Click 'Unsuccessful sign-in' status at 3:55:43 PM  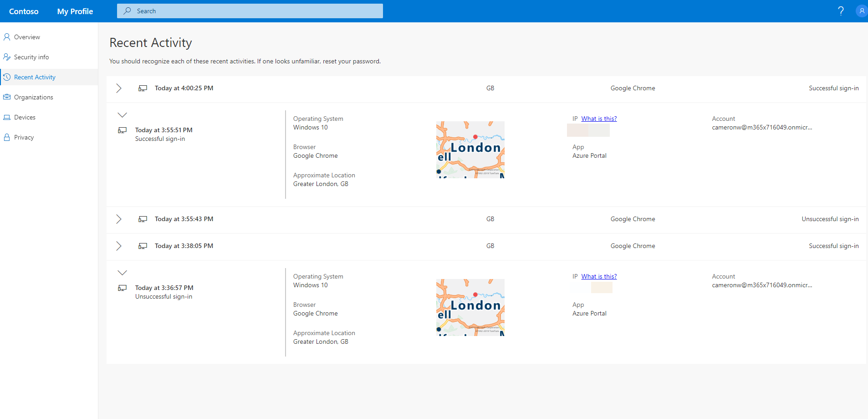[x=830, y=219]
